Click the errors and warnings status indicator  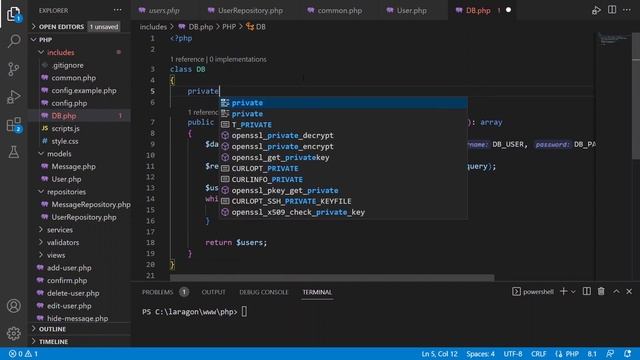tap(23, 353)
